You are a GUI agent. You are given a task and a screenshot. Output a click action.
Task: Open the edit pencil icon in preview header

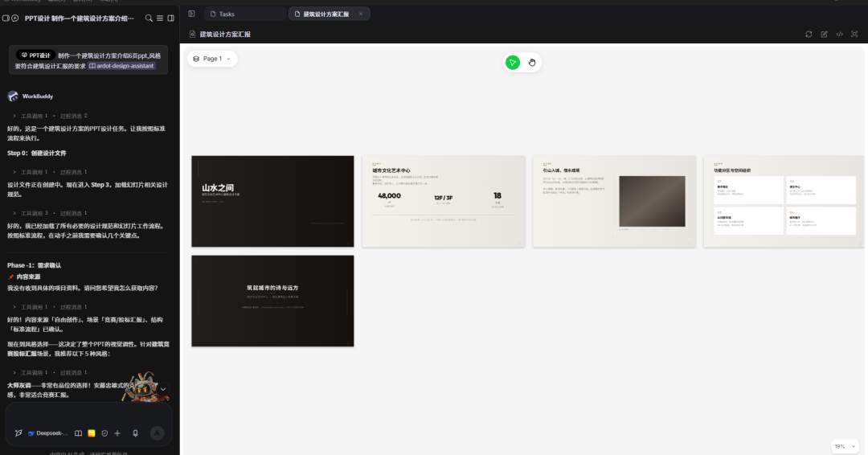pyautogui.click(x=825, y=35)
